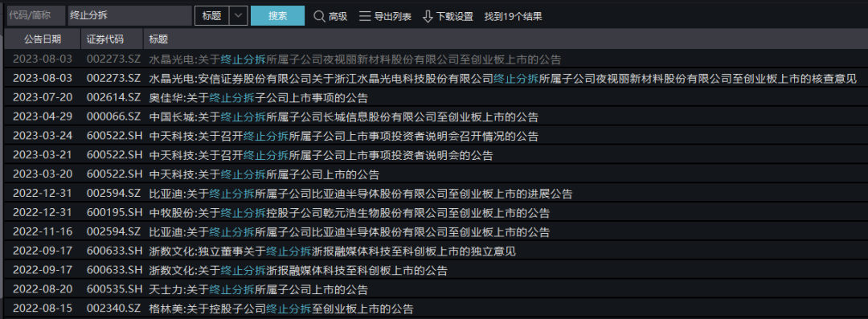This screenshot has height=319, width=868.
Task: Open 奥佳华 关于终止分拆子公司上市事项 announcement
Action: 259,98
